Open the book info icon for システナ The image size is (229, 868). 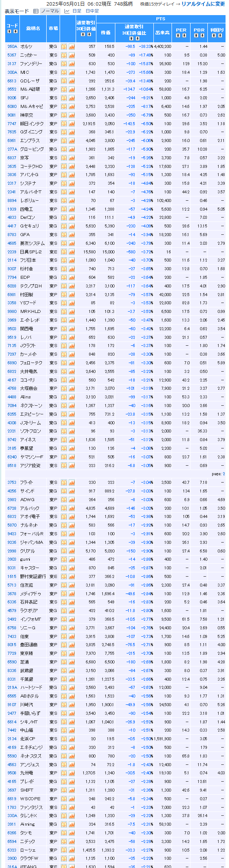64,183
